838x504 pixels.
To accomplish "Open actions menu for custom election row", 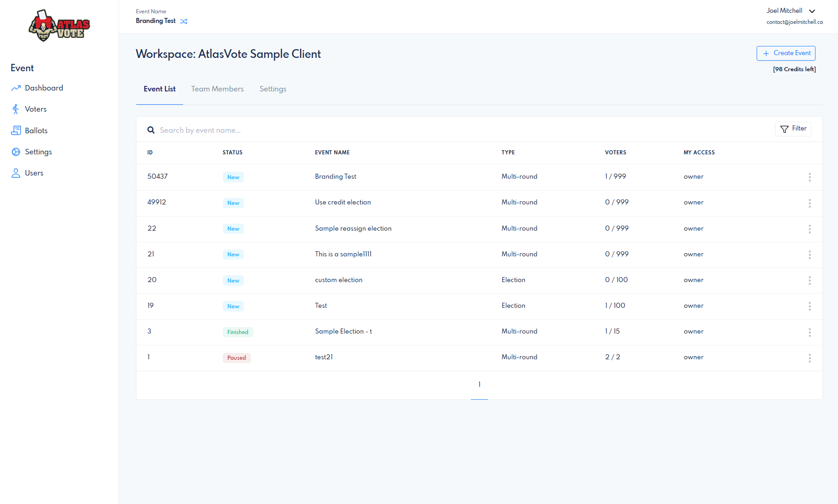I will [810, 280].
